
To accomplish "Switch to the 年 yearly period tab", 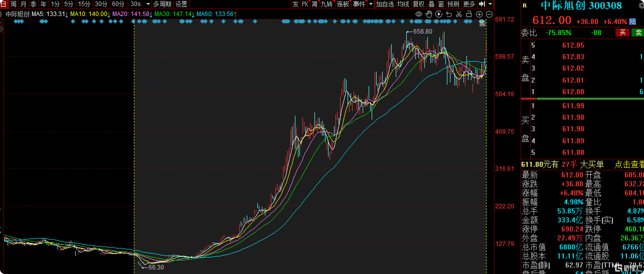I will click(43, 4).
